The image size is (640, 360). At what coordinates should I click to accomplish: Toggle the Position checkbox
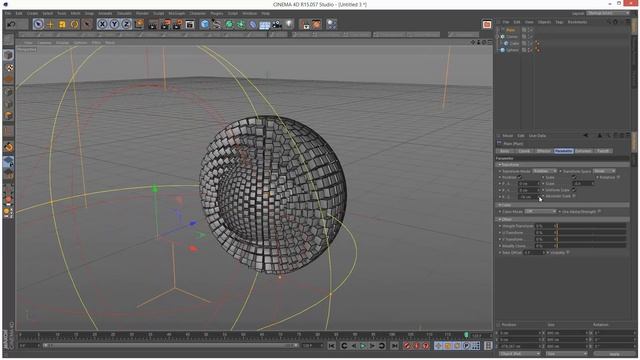(520, 177)
